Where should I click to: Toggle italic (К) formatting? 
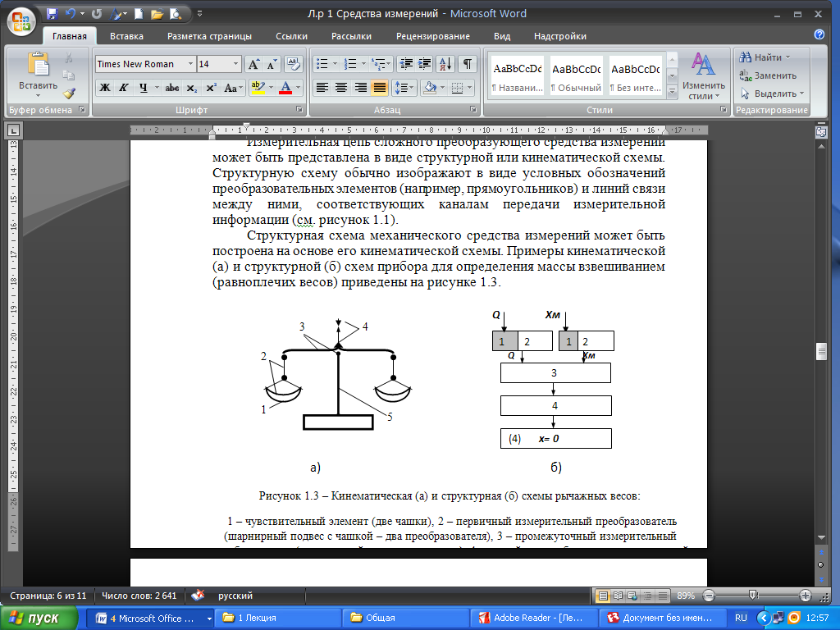click(x=124, y=87)
